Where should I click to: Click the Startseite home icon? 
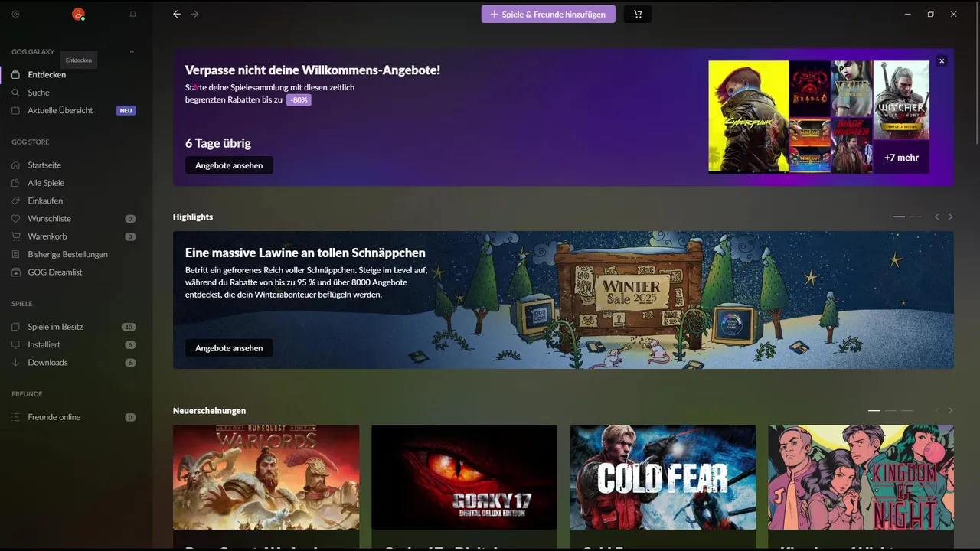15,165
